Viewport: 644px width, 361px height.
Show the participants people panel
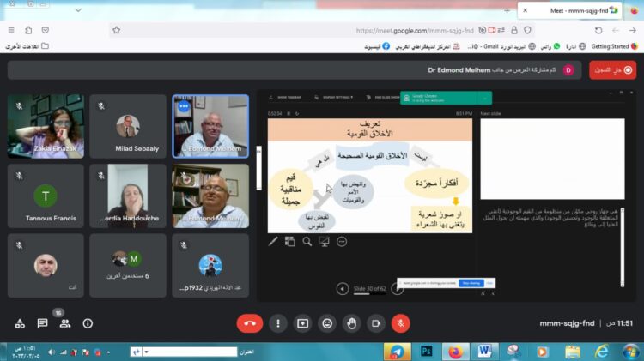[65, 323]
